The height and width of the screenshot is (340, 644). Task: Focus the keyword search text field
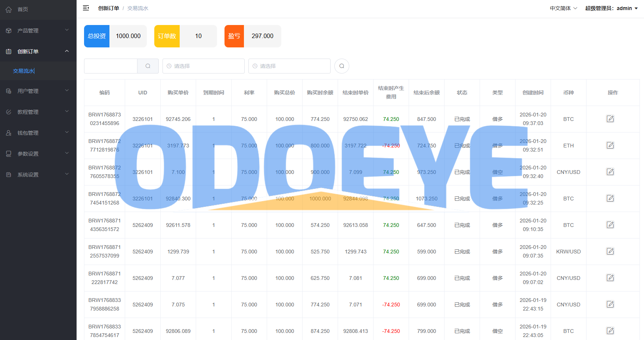[111, 66]
